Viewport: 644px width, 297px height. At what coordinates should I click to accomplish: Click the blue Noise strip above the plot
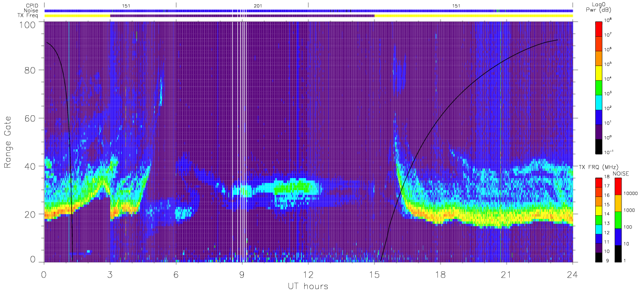tap(308, 10)
